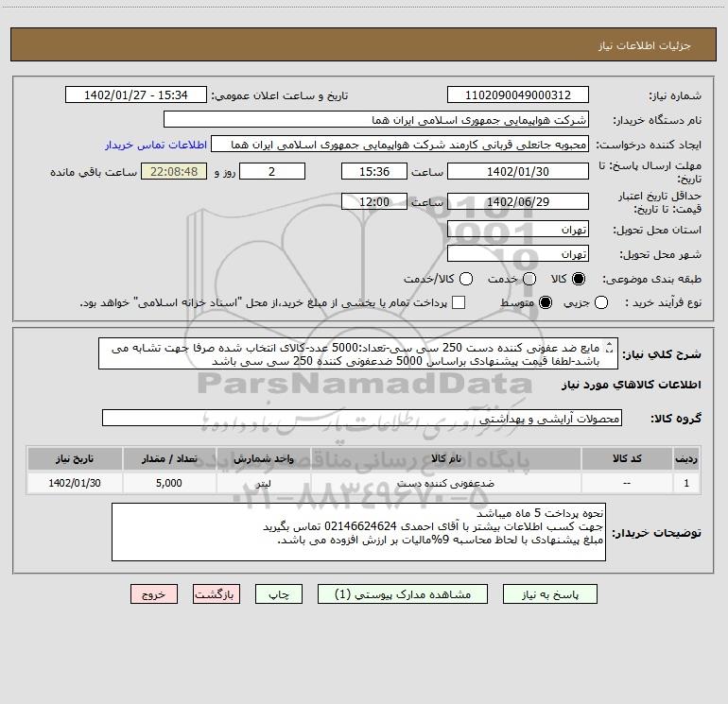Click the delivery city field 'تهران'
728x704 pixels.
click(x=518, y=253)
